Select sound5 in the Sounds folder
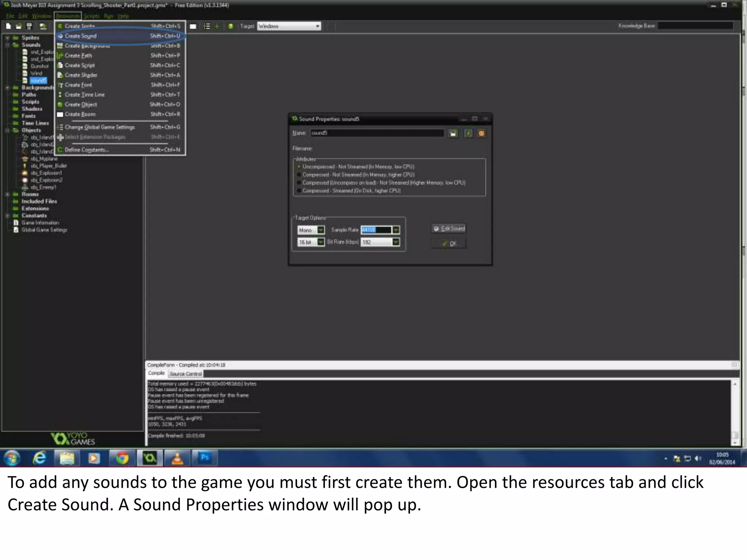 pyautogui.click(x=38, y=81)
